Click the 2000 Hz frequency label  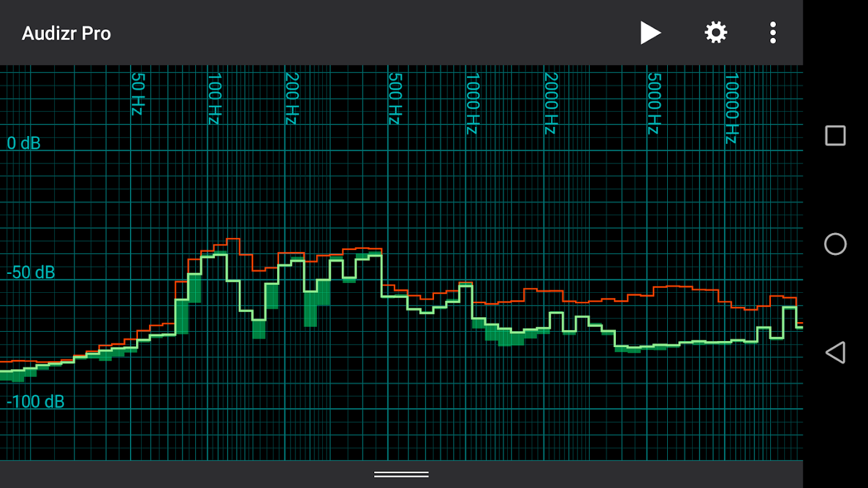[551, 104]
